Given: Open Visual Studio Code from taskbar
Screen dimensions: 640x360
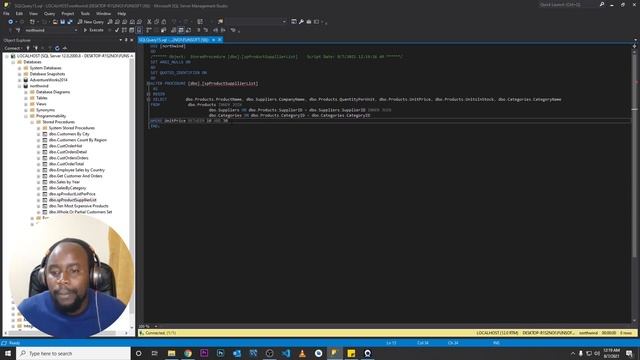Looking at the screenshot, I should tap(286, 353).
